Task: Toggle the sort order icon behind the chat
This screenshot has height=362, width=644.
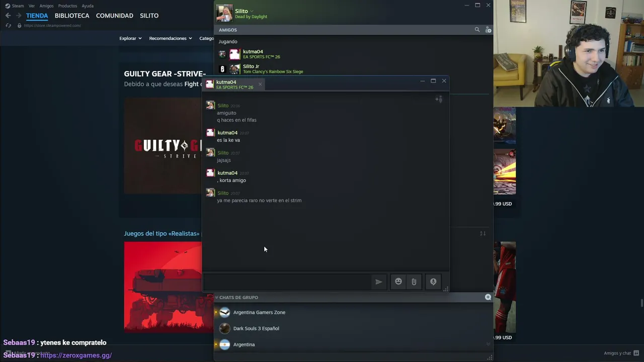Action: point(483,233)
